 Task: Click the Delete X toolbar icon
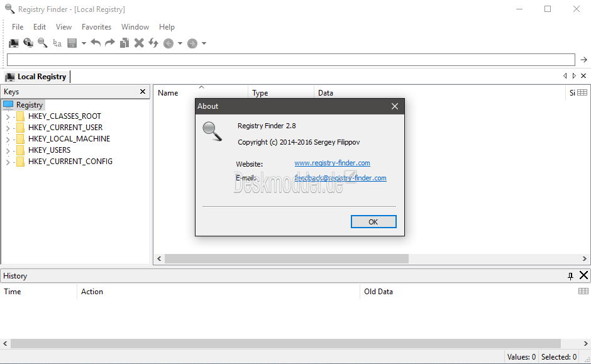(x=139, y=43)
